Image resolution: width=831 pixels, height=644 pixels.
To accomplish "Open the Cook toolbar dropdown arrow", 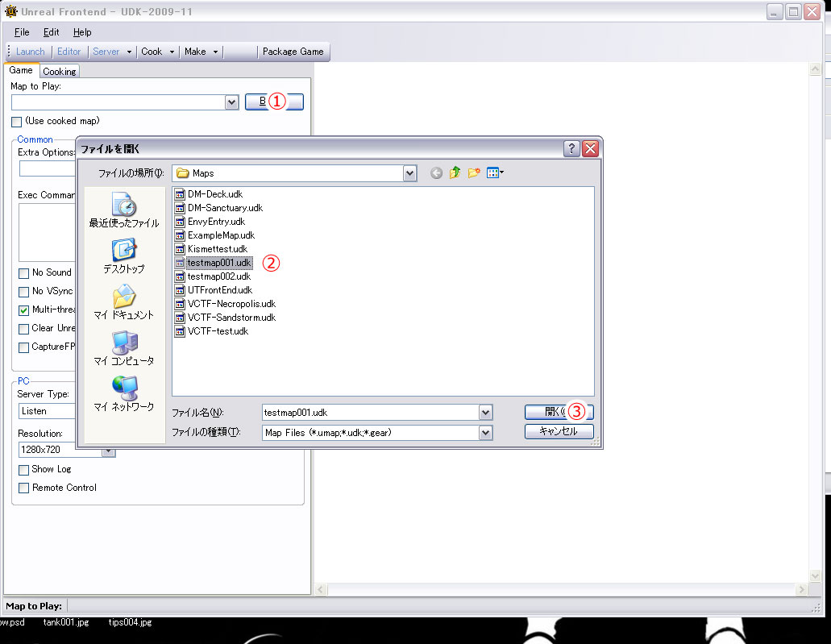I will pyautogui.click(x=172, y=52).
